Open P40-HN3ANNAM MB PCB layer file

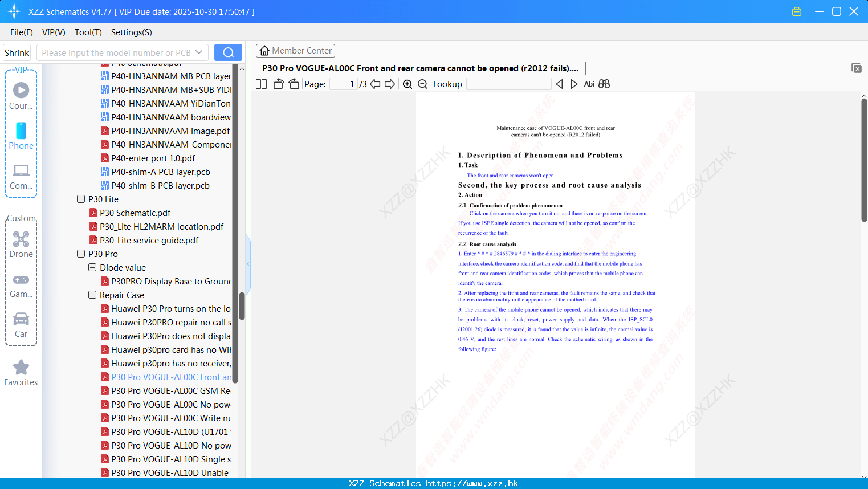[x=166, y=76]
